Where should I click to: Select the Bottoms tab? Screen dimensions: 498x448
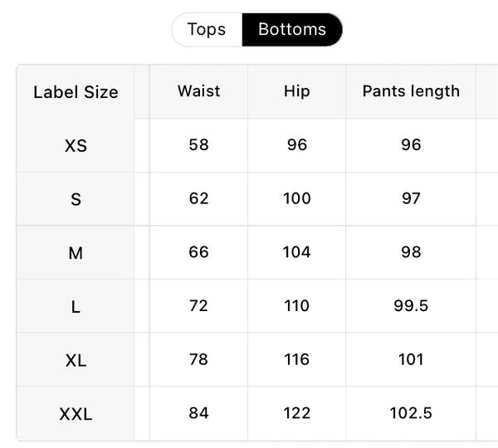292,30
